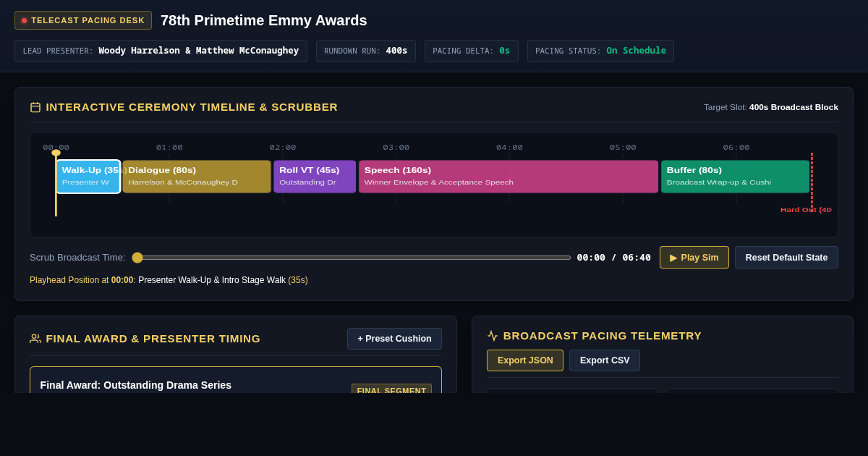868x456 pixels.
Task: Click the Scrub Broadcast Time slider handle
Action: tap(137, 258)
